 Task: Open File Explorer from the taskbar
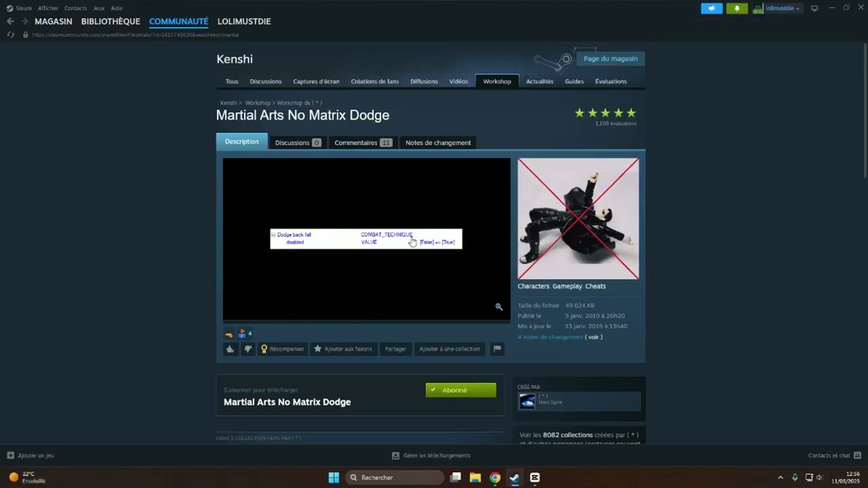tap(475, 477)
